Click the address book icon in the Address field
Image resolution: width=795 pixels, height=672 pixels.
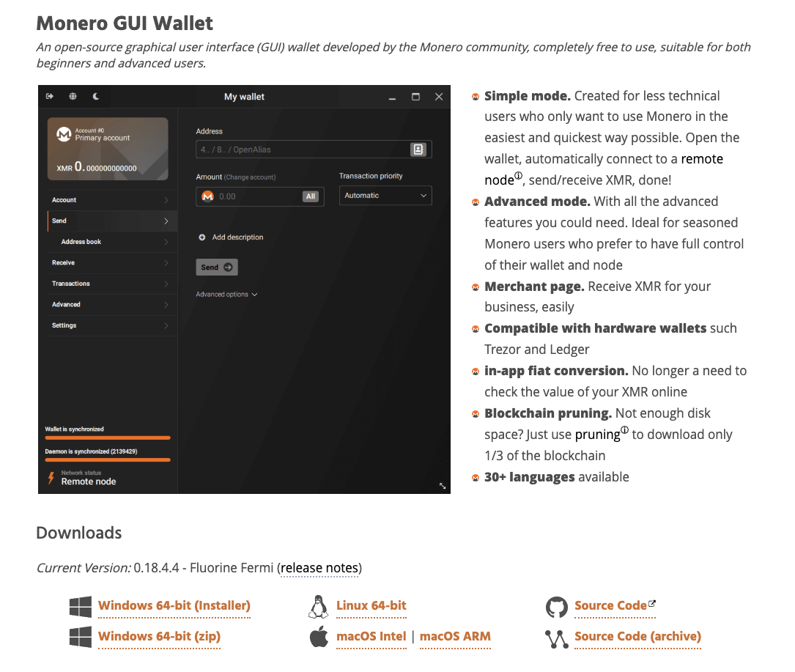coord(420,149)
